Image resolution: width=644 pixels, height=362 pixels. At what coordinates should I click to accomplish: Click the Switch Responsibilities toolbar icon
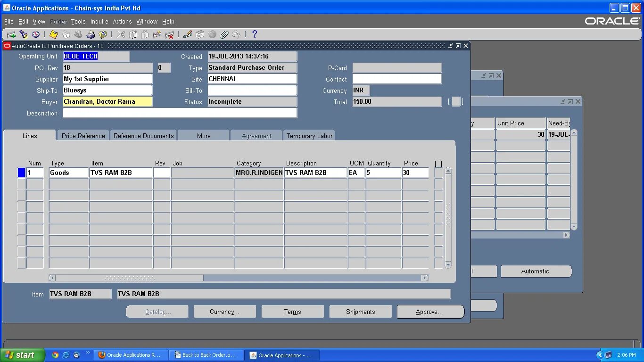click(78, 34)
